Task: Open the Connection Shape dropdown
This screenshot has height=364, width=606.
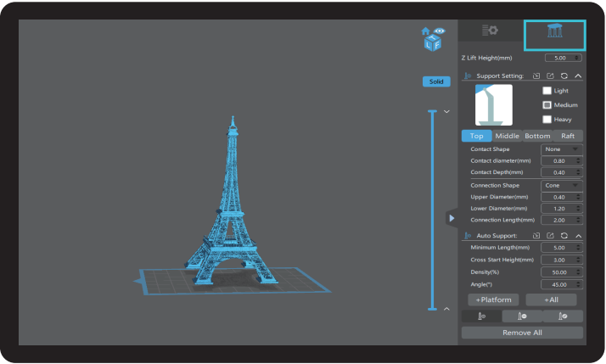Action: pos(562,186)
